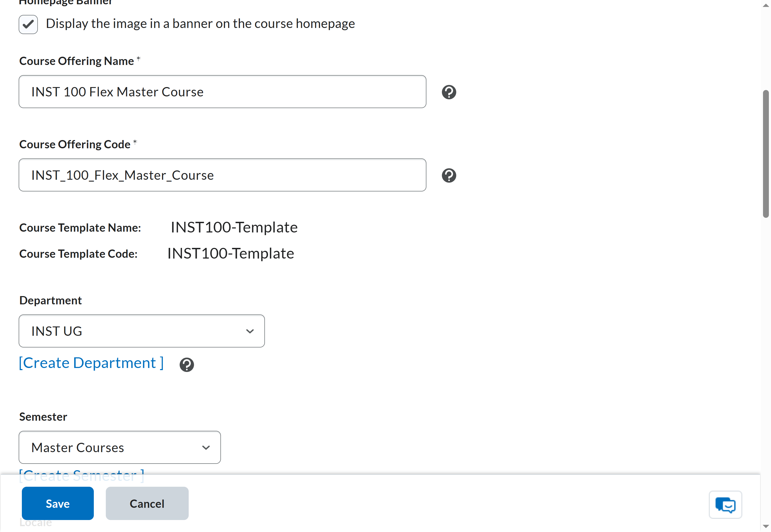Select the Course Template Code value INST100-Template
The height and width of the screenshot is (532, 771).
[231, 253]
